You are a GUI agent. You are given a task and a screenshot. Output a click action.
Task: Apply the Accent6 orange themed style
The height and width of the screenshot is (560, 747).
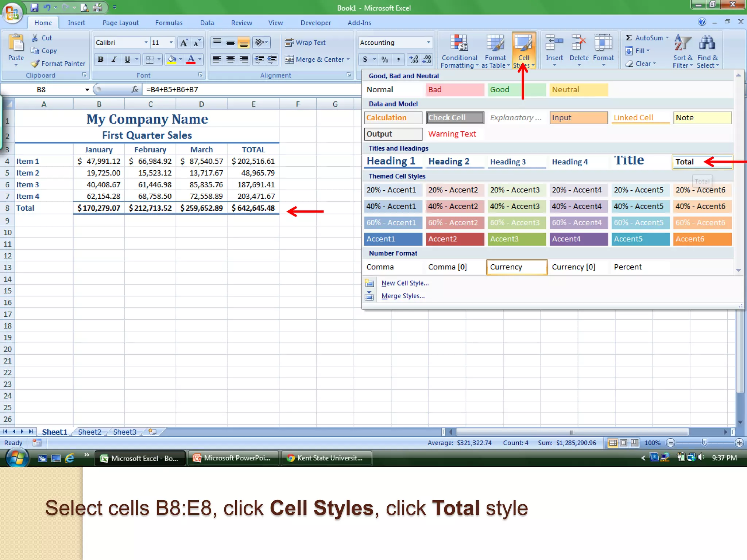pos(702,239)
